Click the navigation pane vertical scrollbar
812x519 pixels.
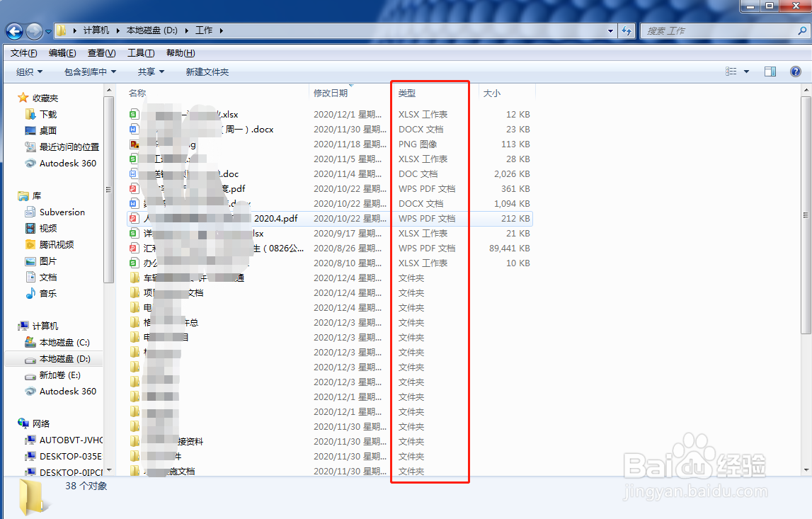click(x=108, y=190)
